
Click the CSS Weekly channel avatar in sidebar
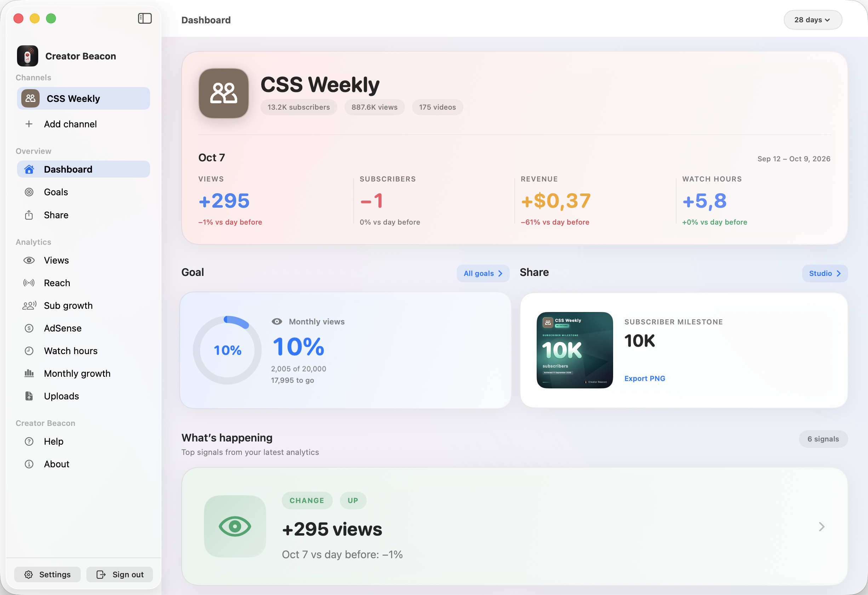pyautogui.click(x=30, y=99)
